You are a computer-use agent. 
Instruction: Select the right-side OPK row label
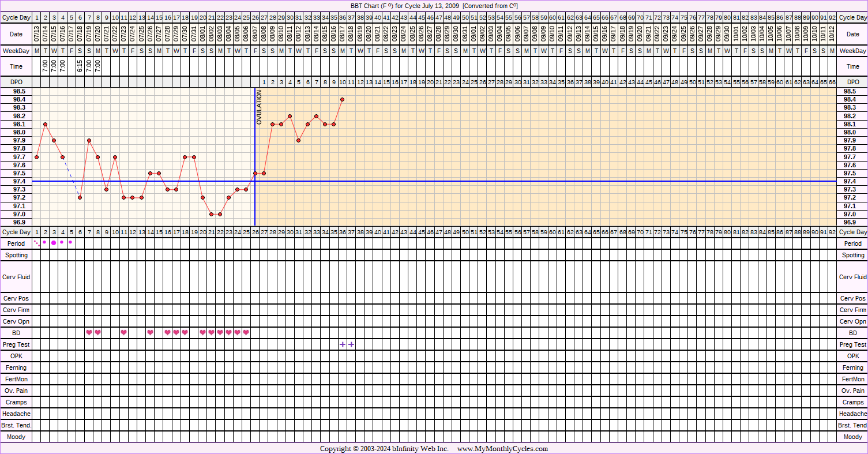click(852, 356)
